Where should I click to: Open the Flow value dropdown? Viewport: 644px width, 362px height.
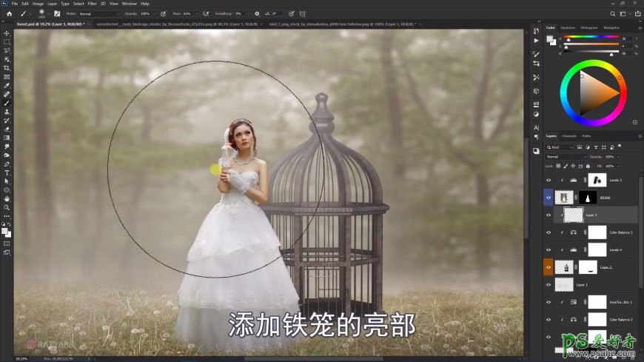196,13
